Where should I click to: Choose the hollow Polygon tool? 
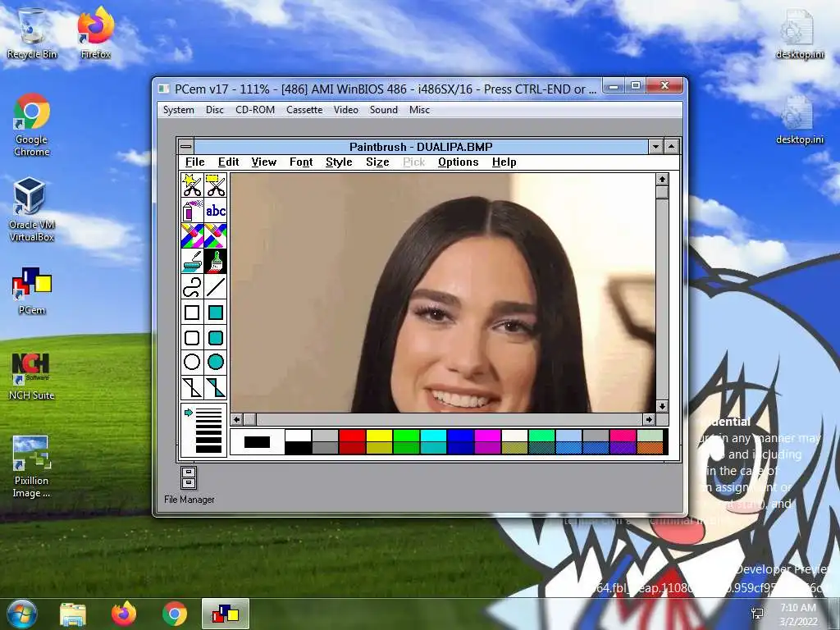[192, 387]
